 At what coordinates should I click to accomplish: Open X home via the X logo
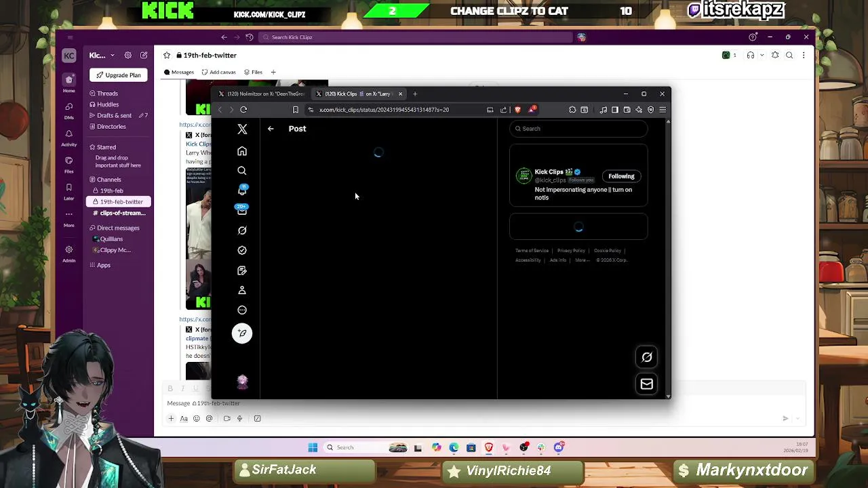click(242, 129)
